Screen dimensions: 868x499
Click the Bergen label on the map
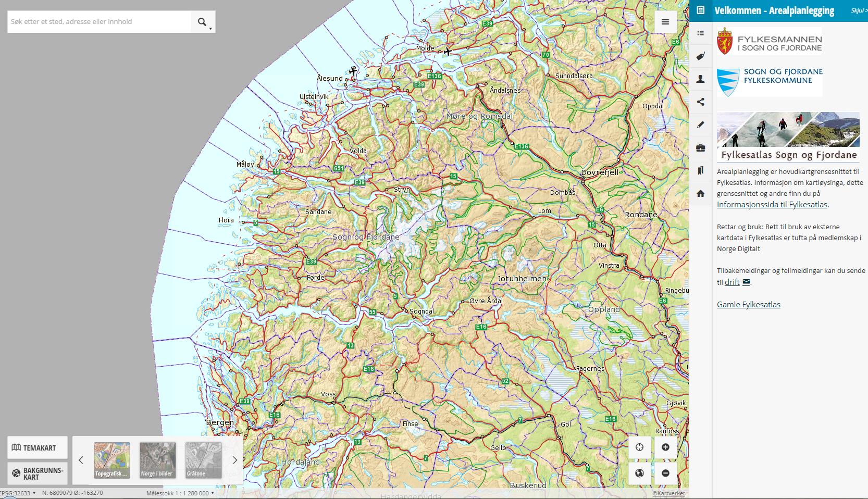point(220,422)
